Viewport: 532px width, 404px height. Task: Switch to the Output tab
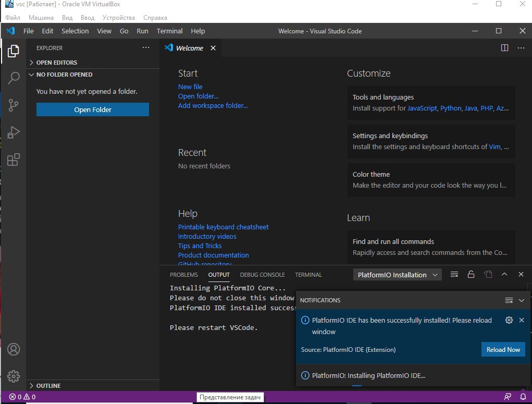tap(219, 275)
